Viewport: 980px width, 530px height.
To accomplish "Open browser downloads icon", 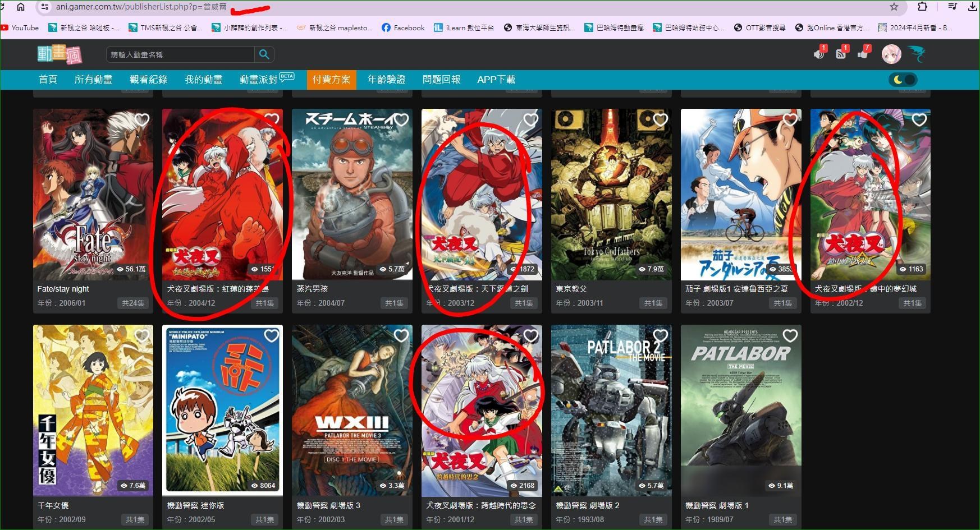I will point(973,7).
